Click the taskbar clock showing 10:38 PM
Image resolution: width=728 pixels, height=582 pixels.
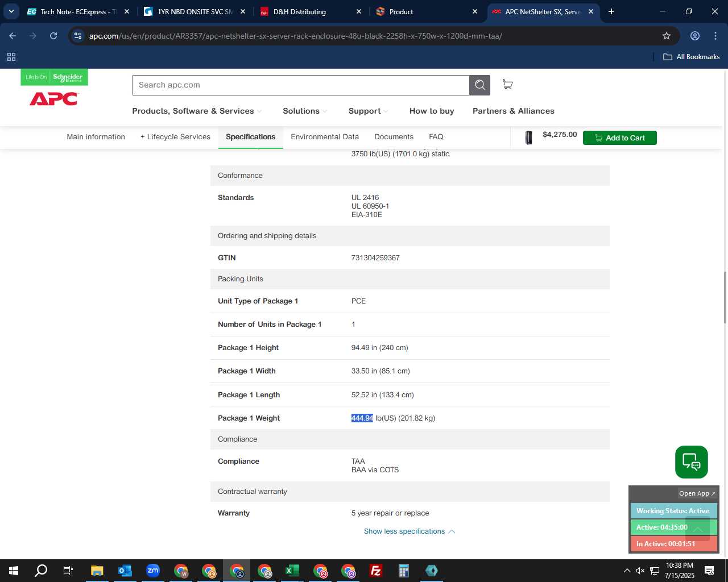click(x=680, y=571)
